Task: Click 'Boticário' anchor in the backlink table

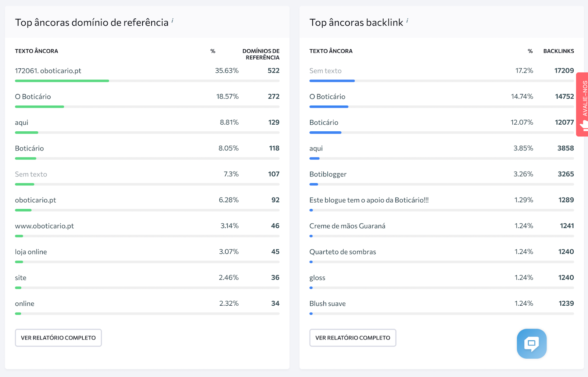Action: 324,122
